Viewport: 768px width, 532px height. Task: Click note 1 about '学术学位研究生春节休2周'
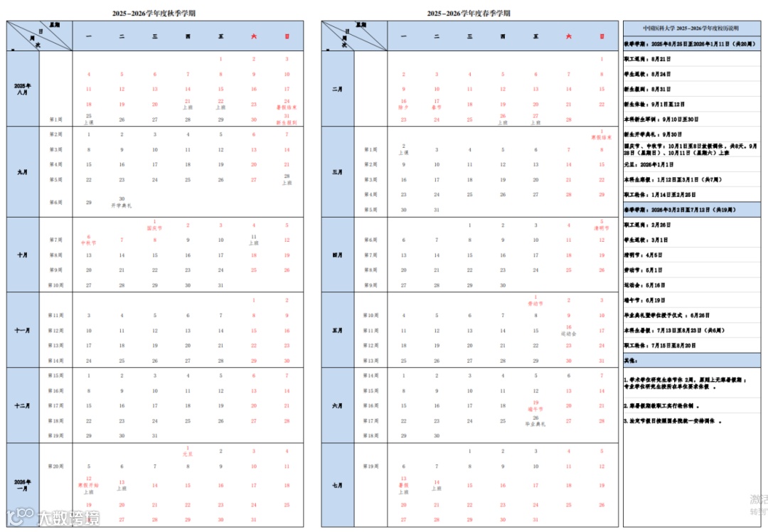point(685,383)
